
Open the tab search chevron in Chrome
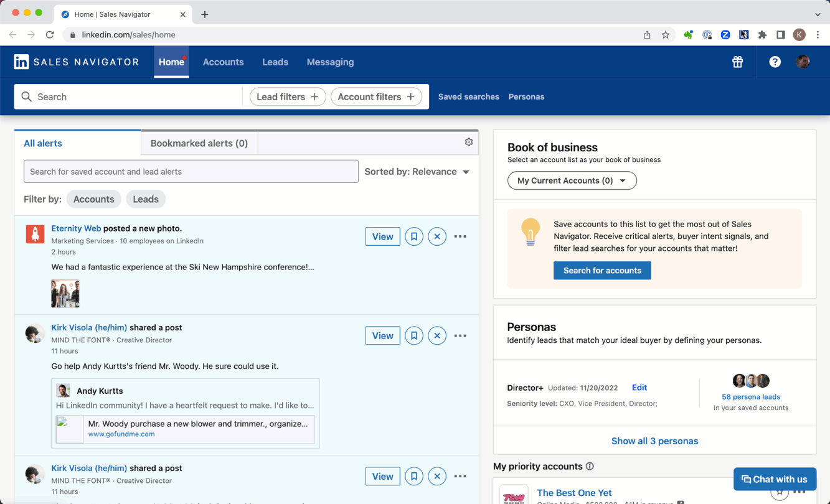coord(818,14)
